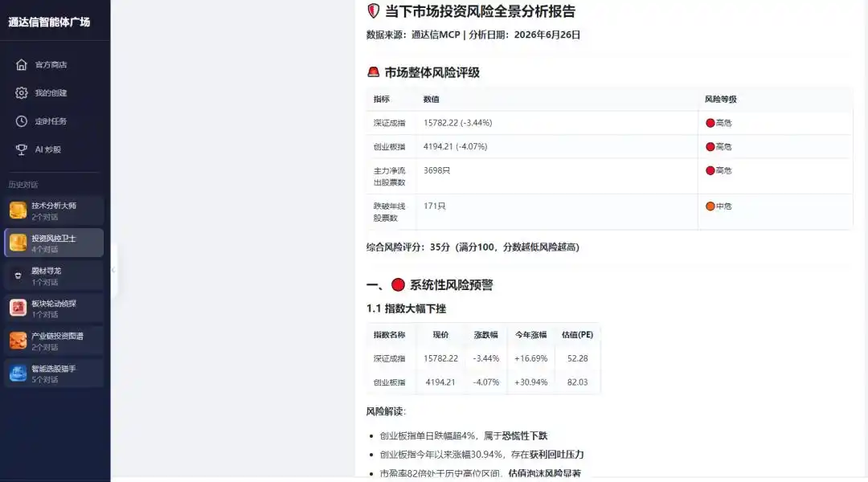Click 风险解读 label
868x482 pixels.
pyautogui.click(x=386, y=411)
